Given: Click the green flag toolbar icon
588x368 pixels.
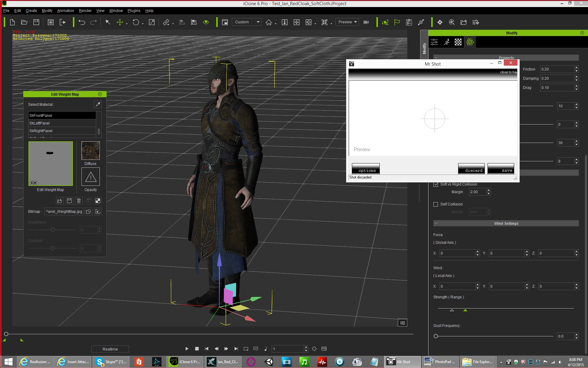Looking at the screenshot, I should point(397,22).
